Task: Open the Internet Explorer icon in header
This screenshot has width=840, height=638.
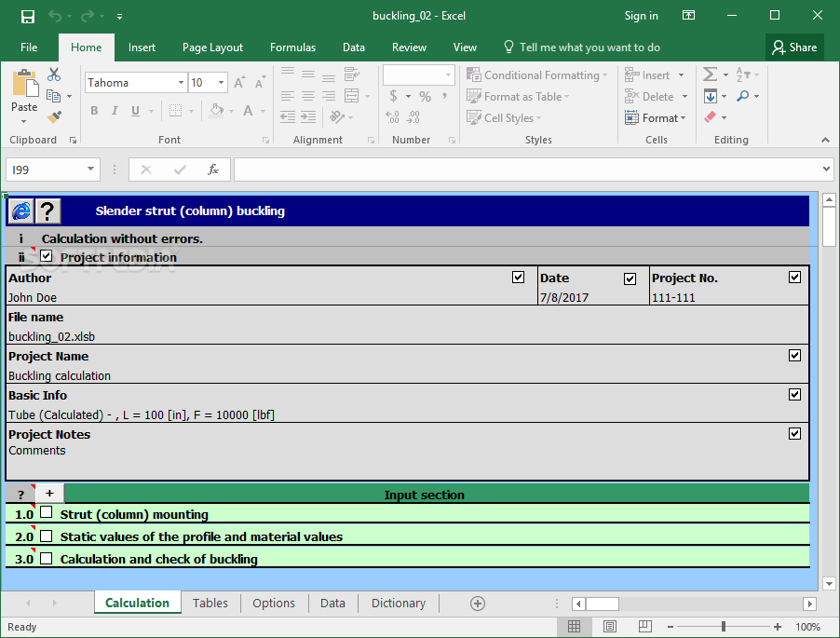Action: [x=20, y=211]
